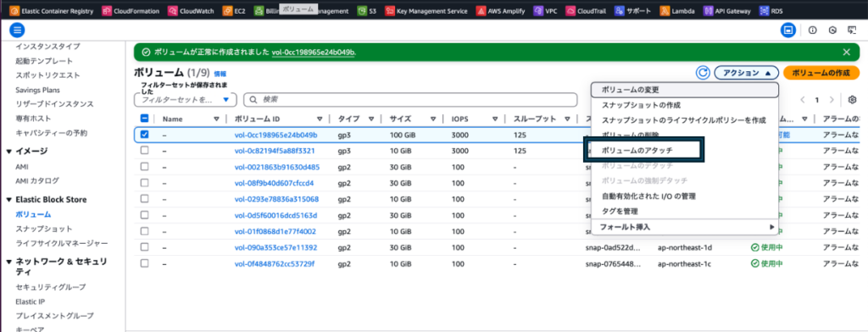The width and height of the screenshot is (868, 332).
Task: Open CloudTrail bookmark icon
Action: (570, 10)
